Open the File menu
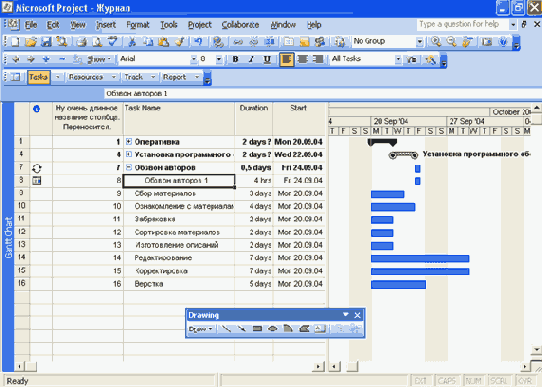542x387 pixels. 31,25
